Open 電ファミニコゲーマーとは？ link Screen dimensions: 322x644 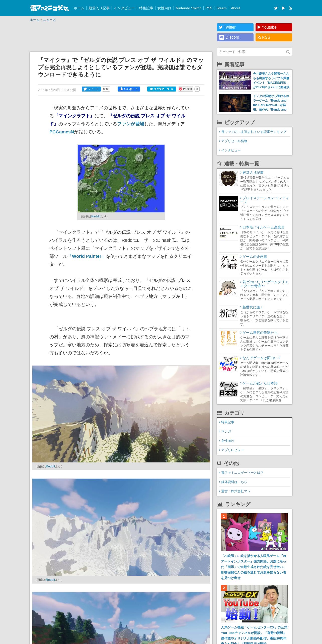(x=242, y=473)
